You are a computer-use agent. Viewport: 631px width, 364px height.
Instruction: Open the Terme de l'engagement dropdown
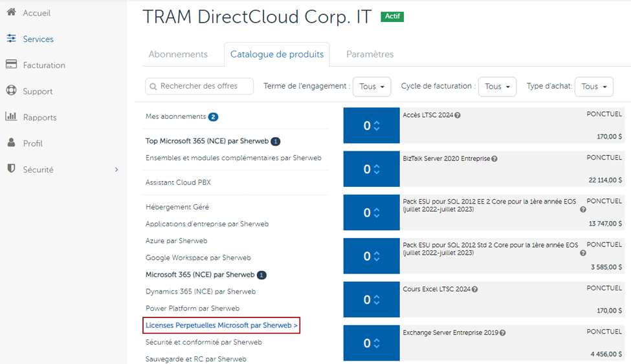(x=371, y=87)
